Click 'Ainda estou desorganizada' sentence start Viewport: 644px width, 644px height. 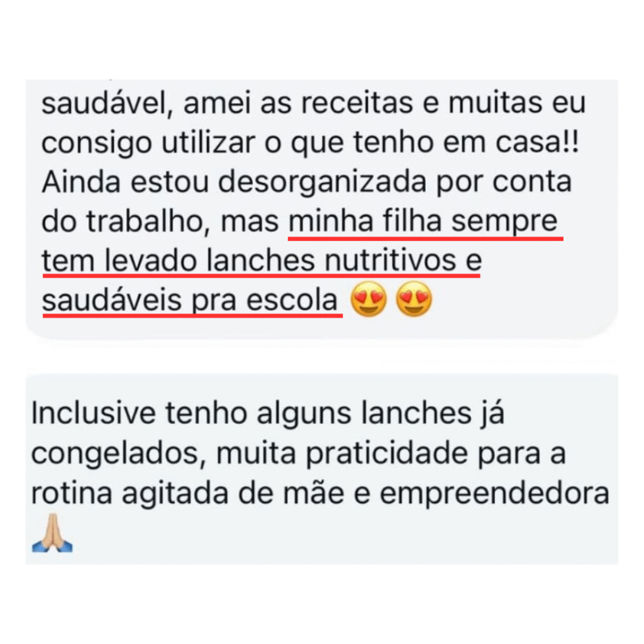pyautogui.click(x=234, y=183)
